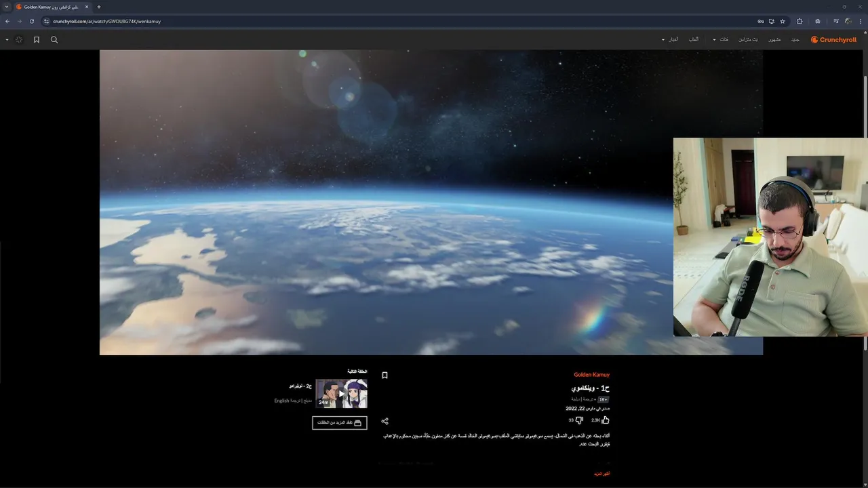Open the media control icon in toolbar

(x=836, y=21)
